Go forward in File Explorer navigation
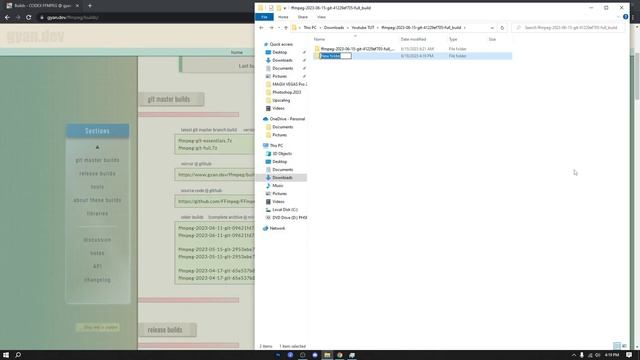The height and width of the screenshot is (360, 640). [x=271, y=28]
